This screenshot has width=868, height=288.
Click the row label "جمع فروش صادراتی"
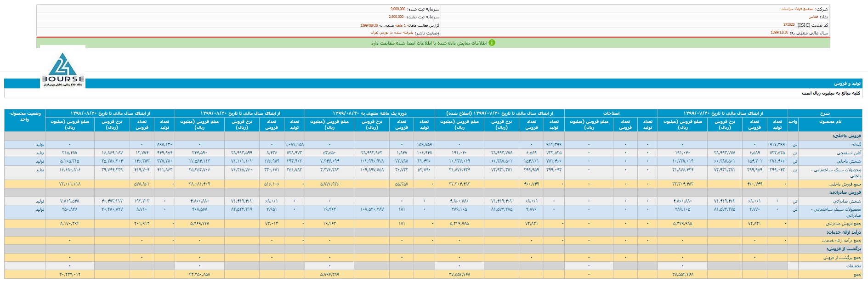(x=844, y=224)
